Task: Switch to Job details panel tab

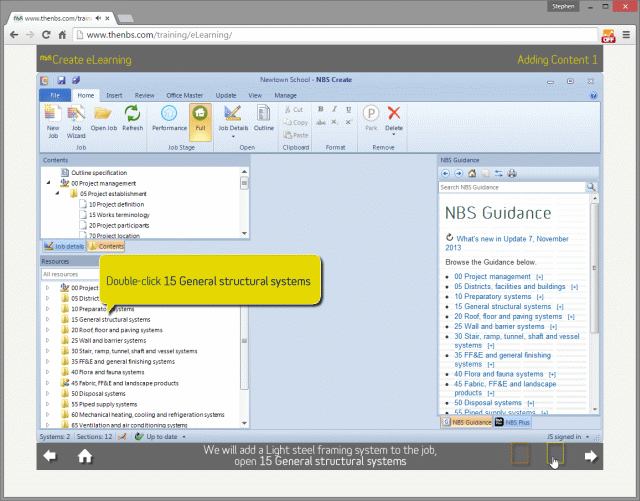Action: tap(64, 246)
